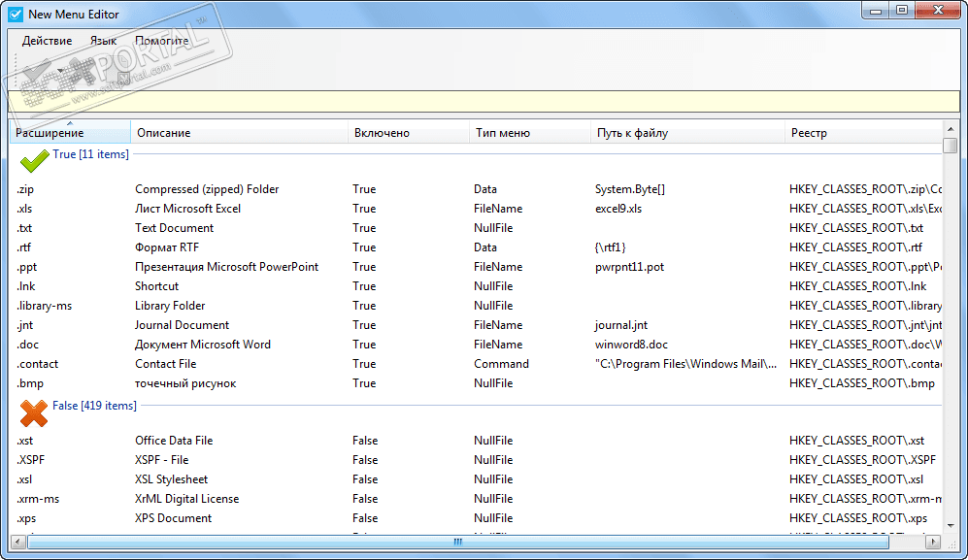Click the vertical scrollbar up arrow
The width and height of the screenshot is (968, 560).
[950, 128]
